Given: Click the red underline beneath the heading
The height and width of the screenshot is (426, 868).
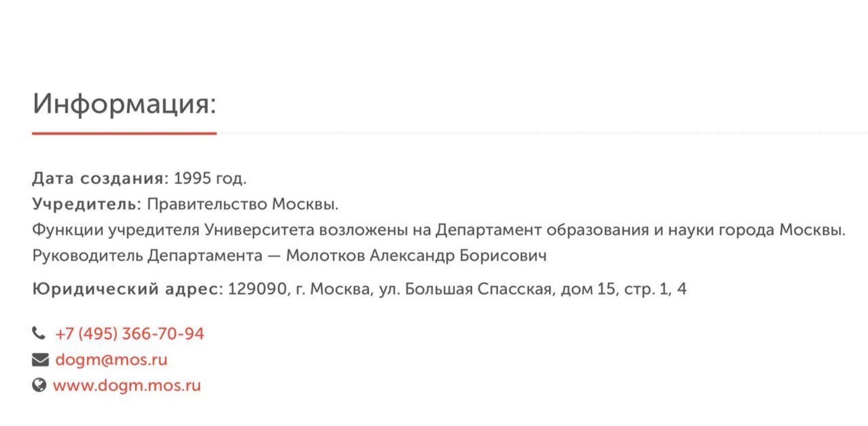Looking at the screenshot, I should pyautogui.click(x=124, y=134).
